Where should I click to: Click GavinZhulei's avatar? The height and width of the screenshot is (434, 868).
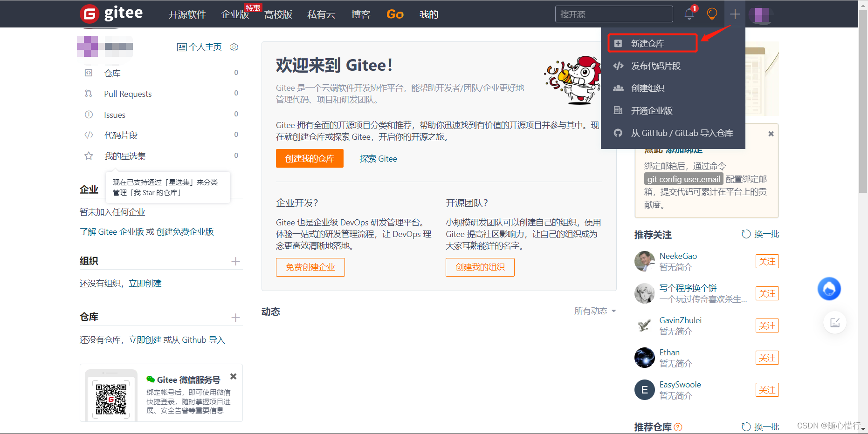pyautogui.click(x=645, y=325)
